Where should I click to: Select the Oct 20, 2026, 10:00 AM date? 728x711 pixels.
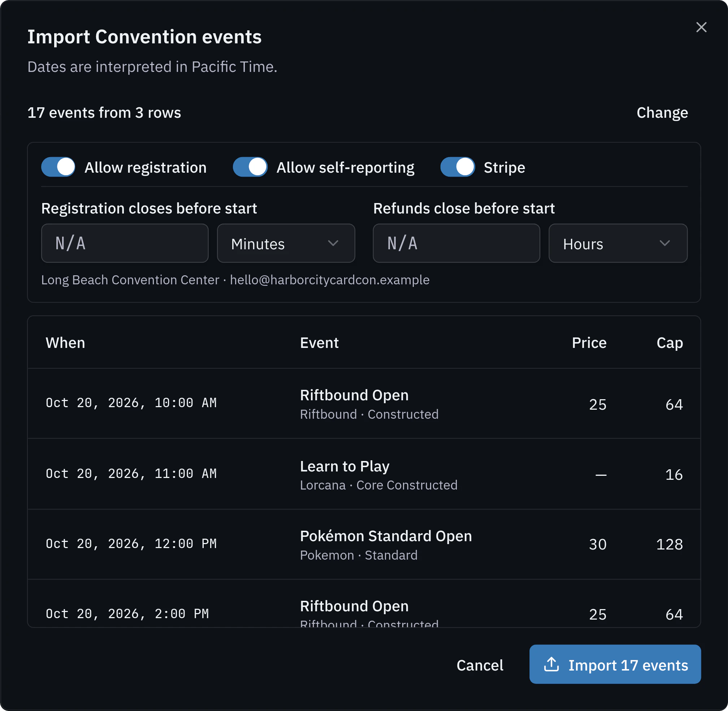coord(131,403)
